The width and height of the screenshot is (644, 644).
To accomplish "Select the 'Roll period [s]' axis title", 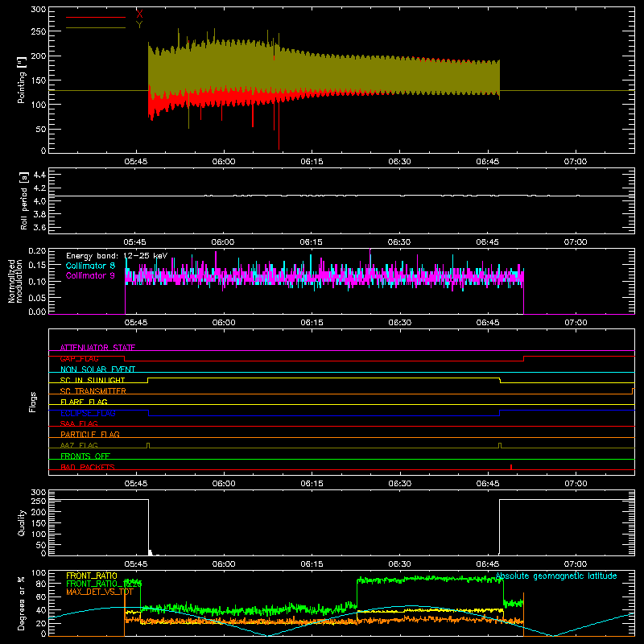I will coord(23,200).
